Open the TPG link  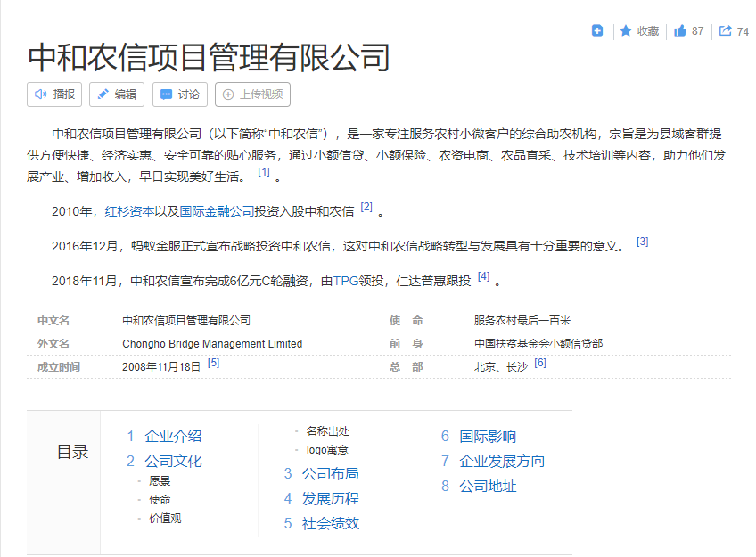(346, 281)
